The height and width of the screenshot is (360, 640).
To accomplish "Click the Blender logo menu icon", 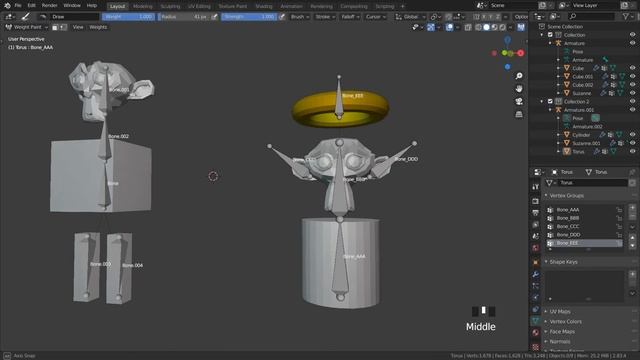I will click(x=7, y=6).
